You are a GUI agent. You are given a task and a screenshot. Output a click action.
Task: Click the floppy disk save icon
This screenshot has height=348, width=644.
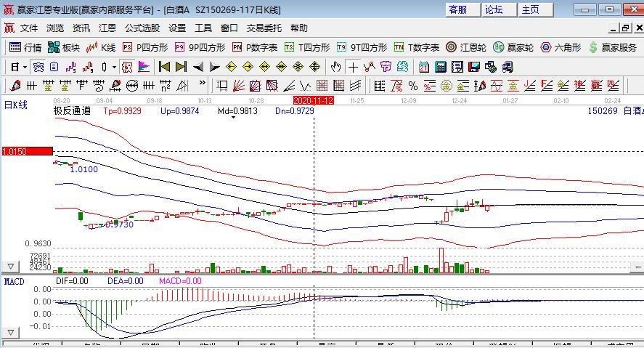coord(474,67)
